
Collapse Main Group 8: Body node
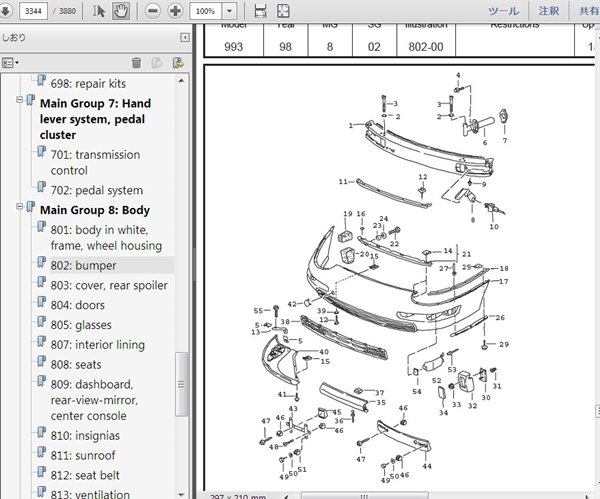19,207
